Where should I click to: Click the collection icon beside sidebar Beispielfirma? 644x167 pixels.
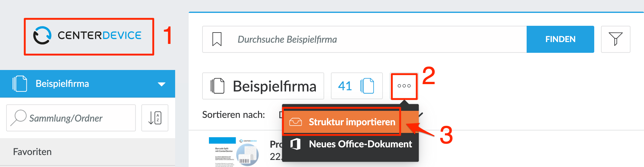20,83
